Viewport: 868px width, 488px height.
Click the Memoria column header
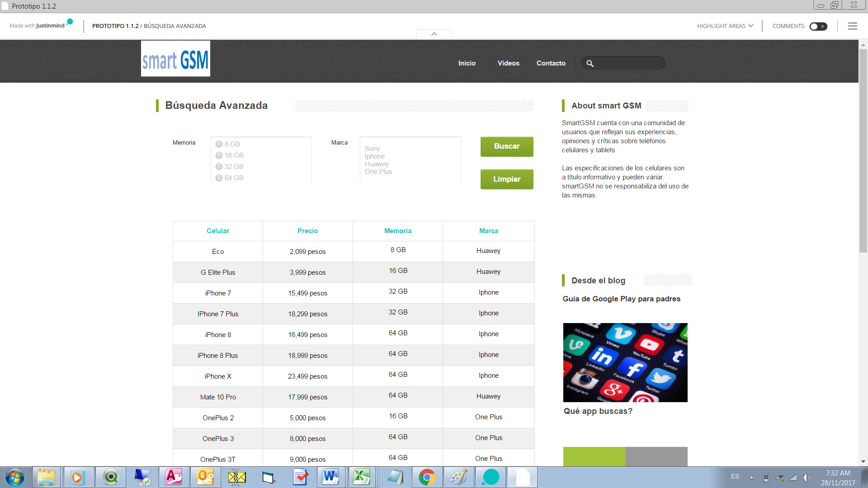coord(398,231)
